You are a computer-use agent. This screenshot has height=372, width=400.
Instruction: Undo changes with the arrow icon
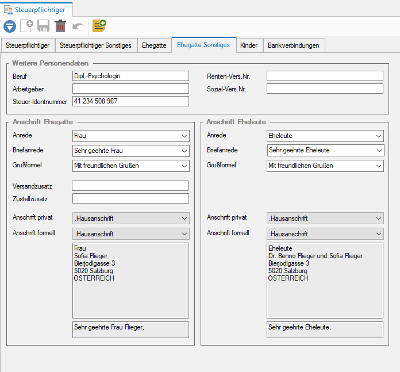(x=78, y=26)
